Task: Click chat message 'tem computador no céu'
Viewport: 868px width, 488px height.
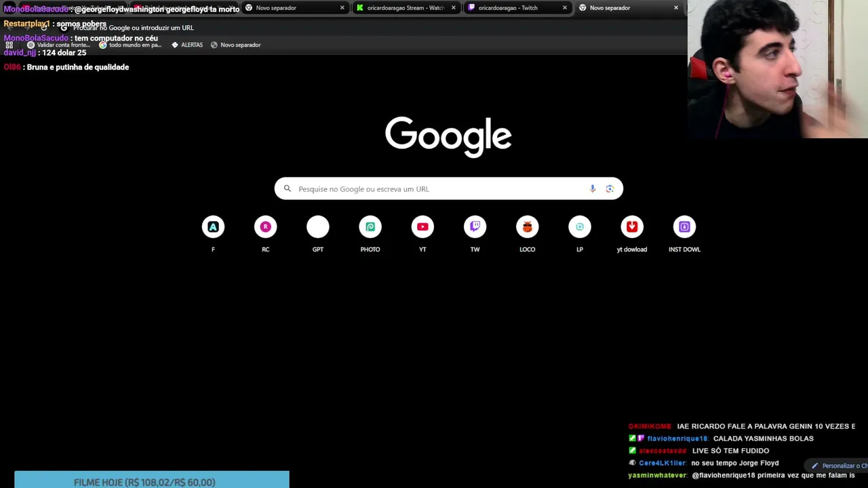Action: point(116,38)
